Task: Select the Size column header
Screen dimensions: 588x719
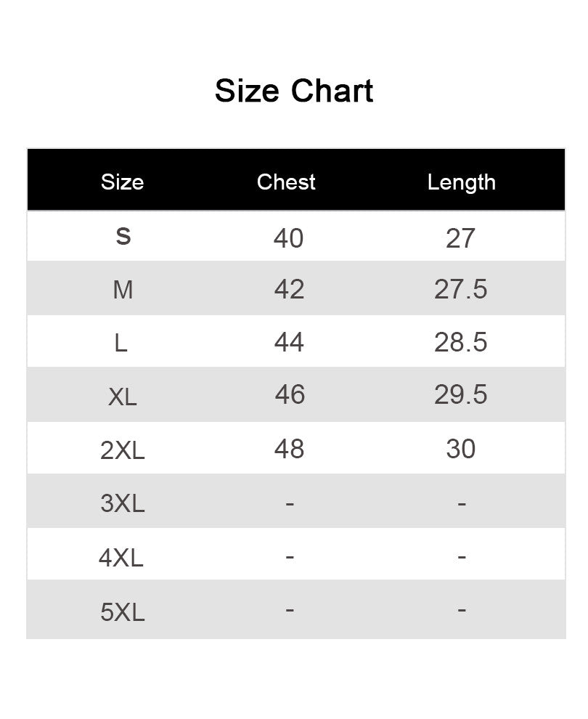Action: 123,182
